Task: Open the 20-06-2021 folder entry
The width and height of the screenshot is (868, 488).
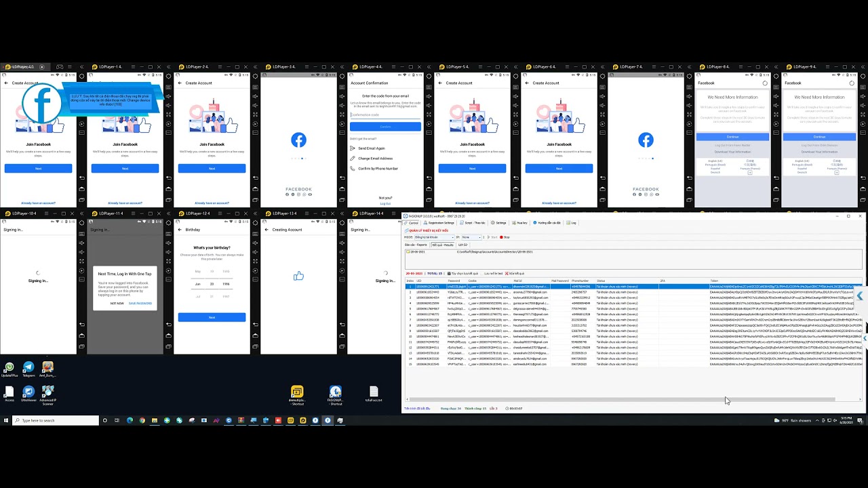Action: 417,251
